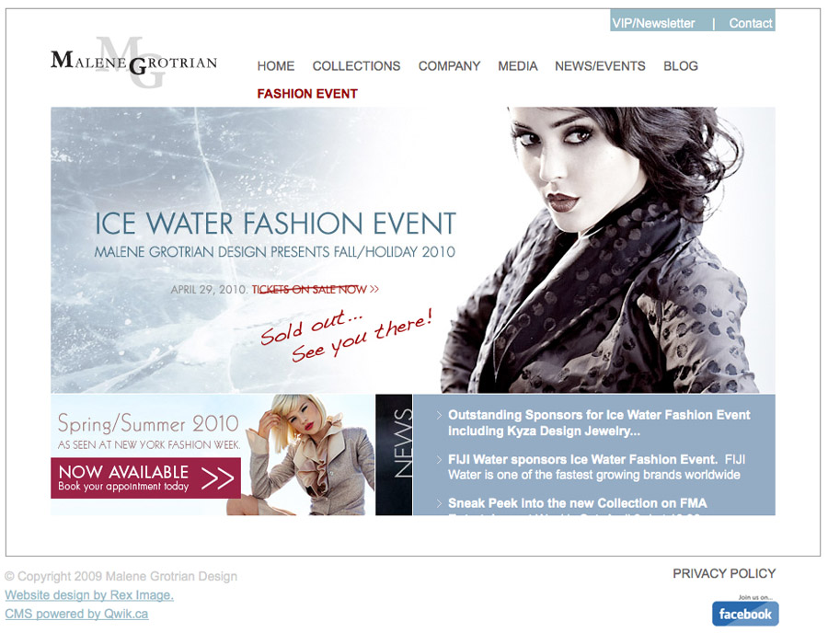Open the PRIVACY POLICY link
The image size is (828, 644).
[724, 573]
